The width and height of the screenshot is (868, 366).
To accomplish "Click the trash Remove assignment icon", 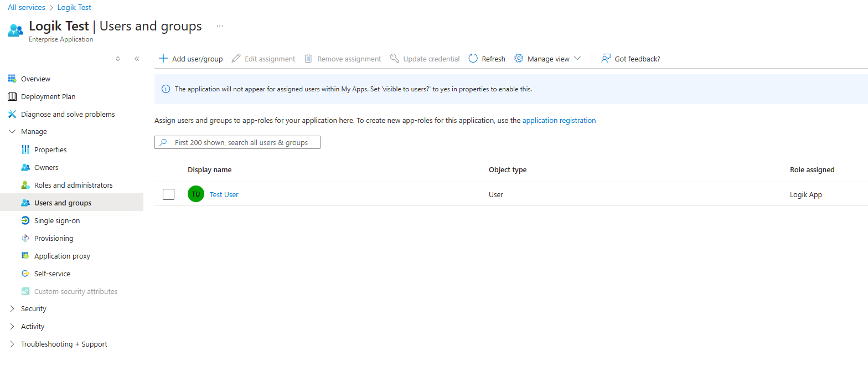I will tap(308, 58).
